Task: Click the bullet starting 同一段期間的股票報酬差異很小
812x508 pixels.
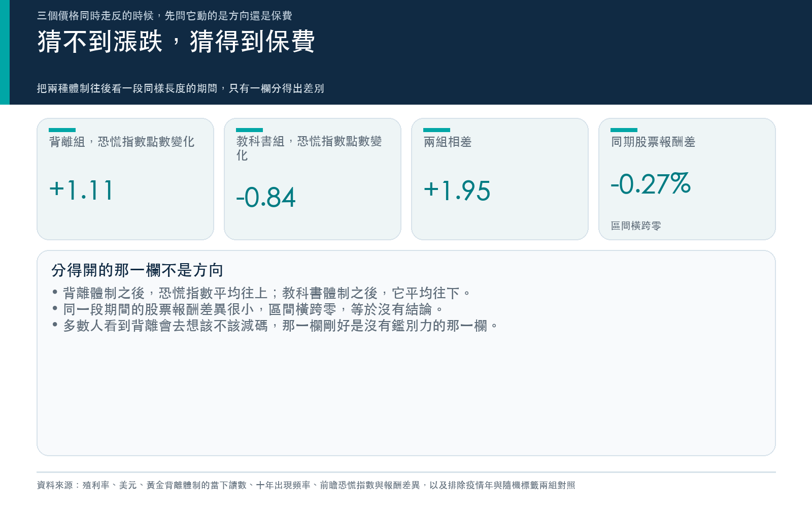Action: [249, 309]
